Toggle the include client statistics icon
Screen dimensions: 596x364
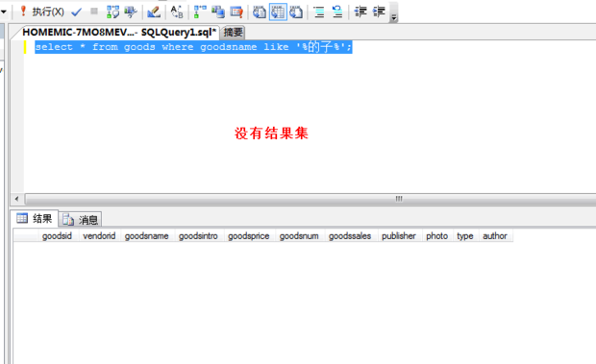[x=218, y=12]
